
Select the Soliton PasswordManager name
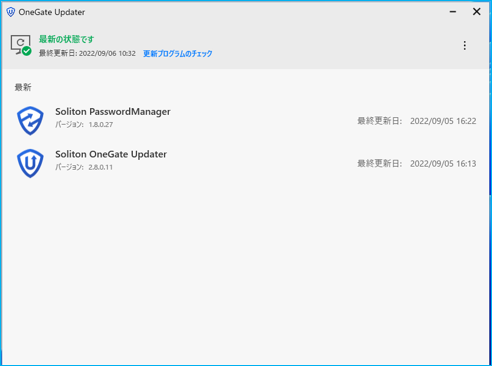[x=113, y=112]
